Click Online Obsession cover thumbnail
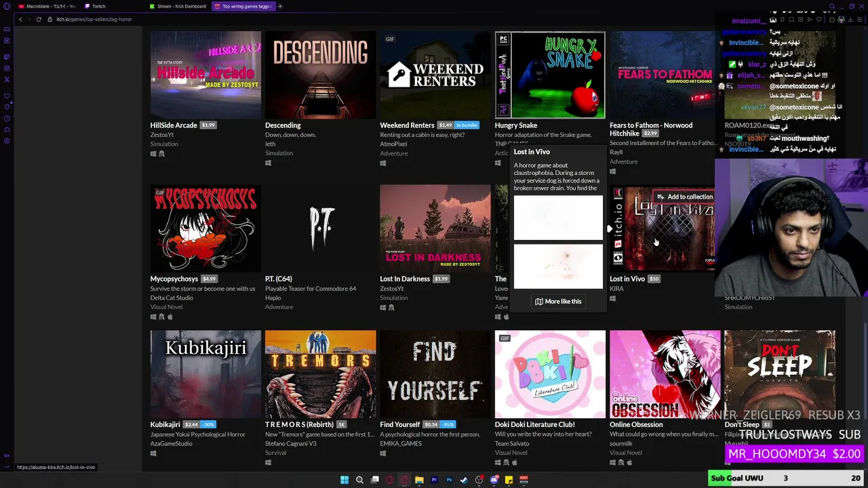The height and width of the screenshot is (488, 868). [x=665, y=374]
